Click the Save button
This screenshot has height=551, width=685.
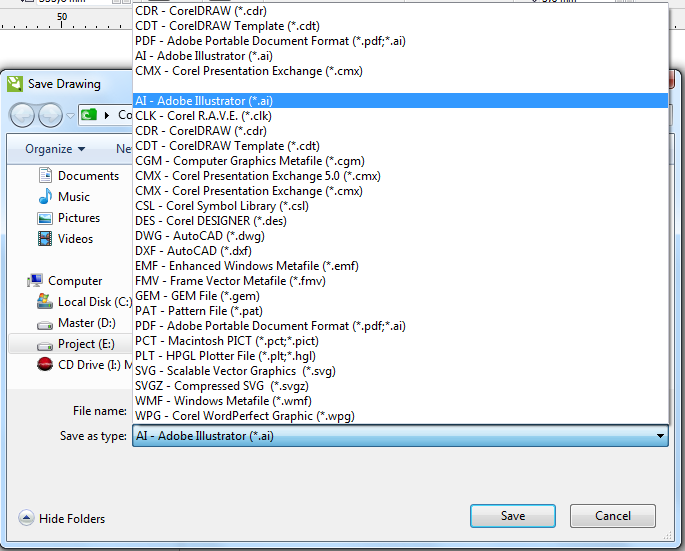tap(512, 516)
